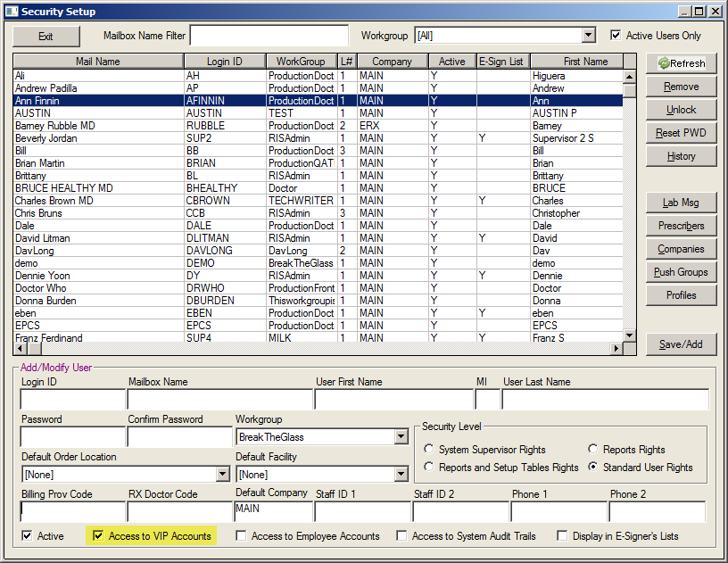Click scroll down arrow of user list
Screen dimensions: 728x563
coord(630,335)
